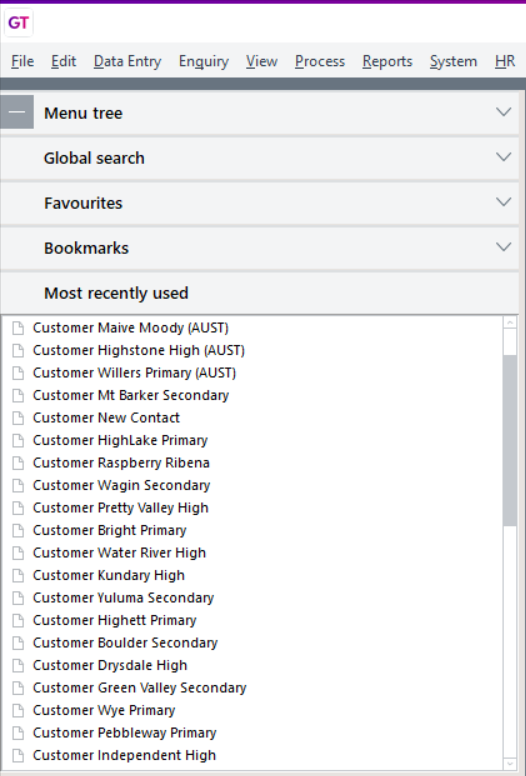Click the document icon beside Customer Mt Barker Secondary
Image resolution: width=526 pixels, height=776 pixels.
(18, 395)
